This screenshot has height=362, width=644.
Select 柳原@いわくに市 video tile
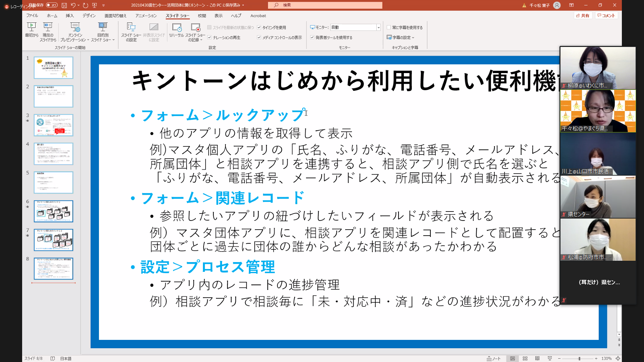[598, 68]
